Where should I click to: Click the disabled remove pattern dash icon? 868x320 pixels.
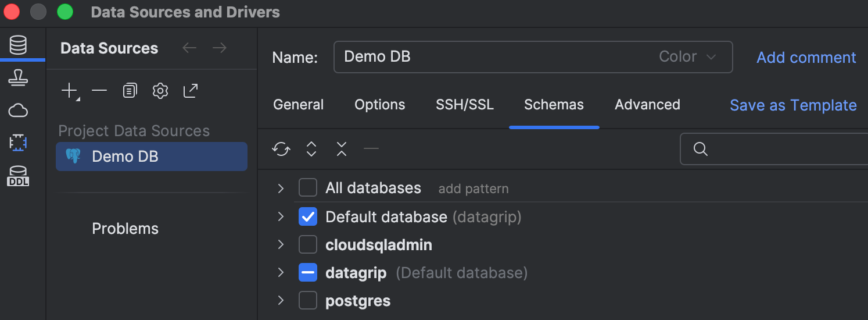[x=371, y=149]
